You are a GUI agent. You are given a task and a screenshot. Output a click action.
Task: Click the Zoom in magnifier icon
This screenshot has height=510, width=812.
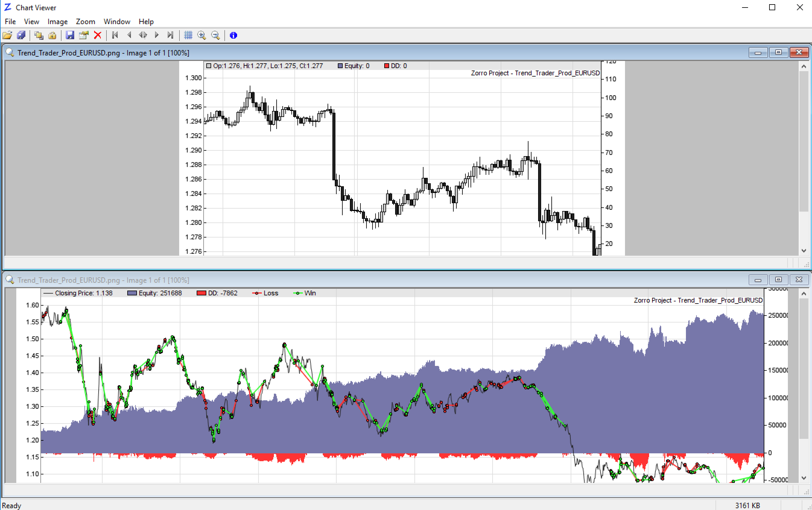(x=202, y=35)
